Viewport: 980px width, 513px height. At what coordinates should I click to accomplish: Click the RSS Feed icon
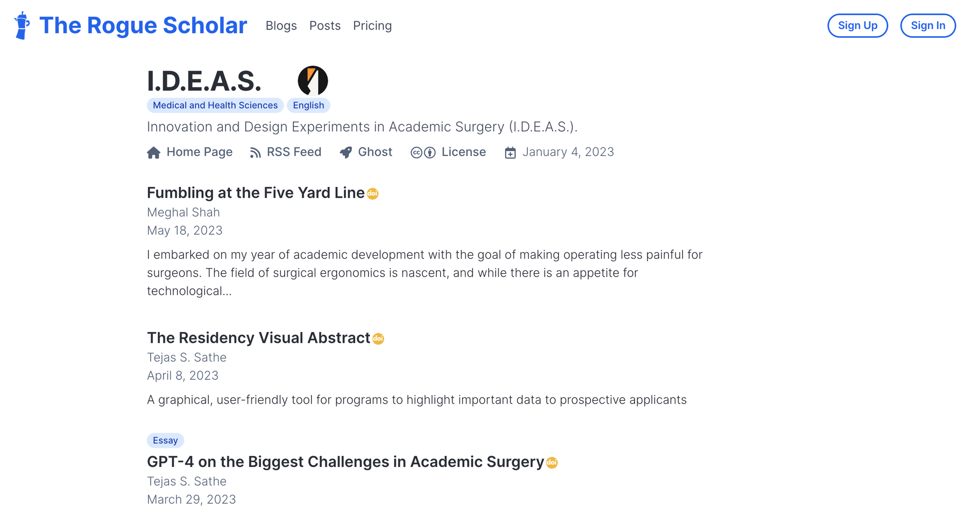pyautogui.click(x=255, y=153)
